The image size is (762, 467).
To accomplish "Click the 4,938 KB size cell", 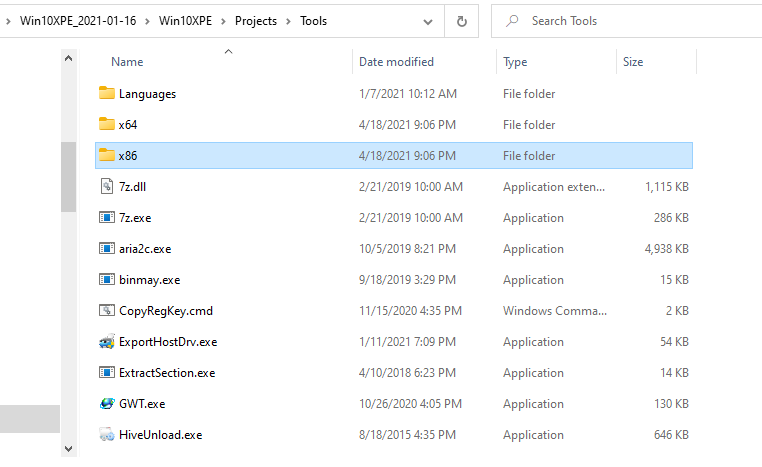I will coord(667,249).
